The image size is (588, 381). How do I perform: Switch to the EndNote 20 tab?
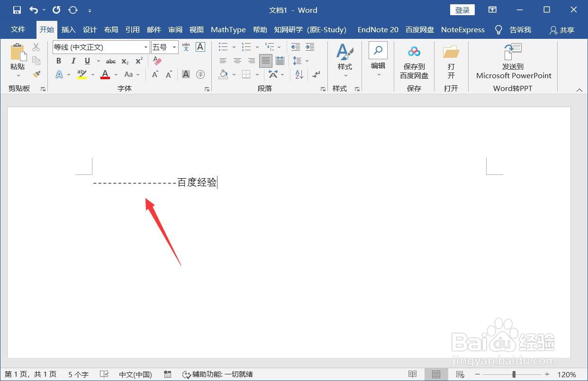pyautogui.click(x=378, y=29)
